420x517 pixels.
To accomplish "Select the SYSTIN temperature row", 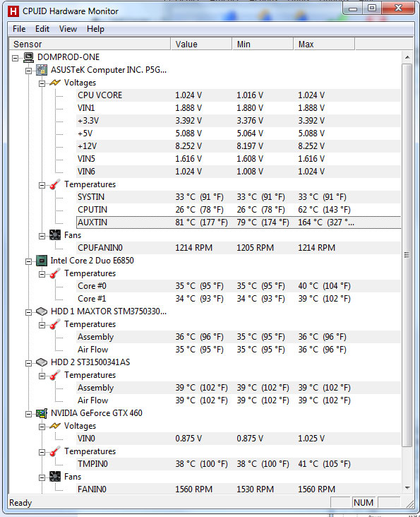I will 238,197.
